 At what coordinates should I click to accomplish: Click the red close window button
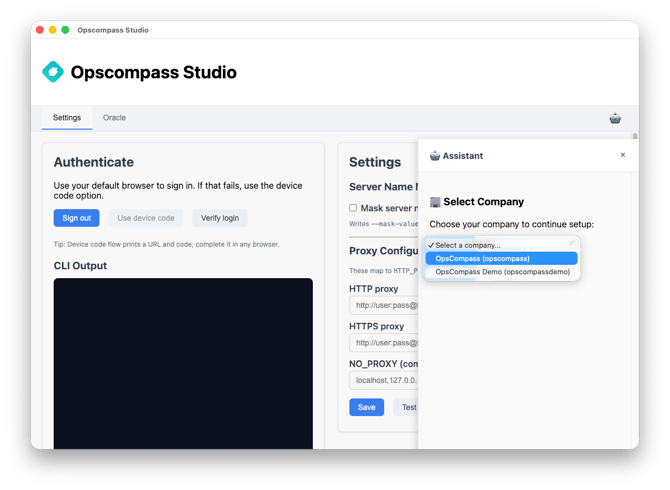click(40, 30)
